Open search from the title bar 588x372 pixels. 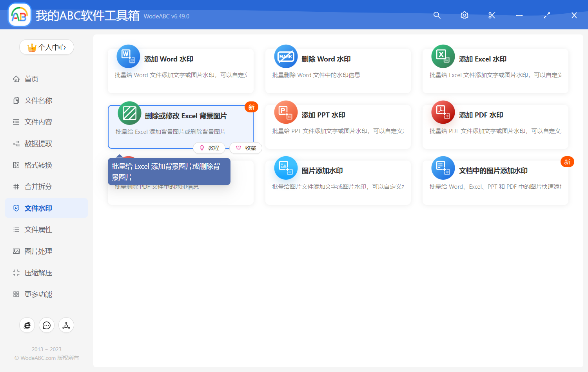click(437, 15)
